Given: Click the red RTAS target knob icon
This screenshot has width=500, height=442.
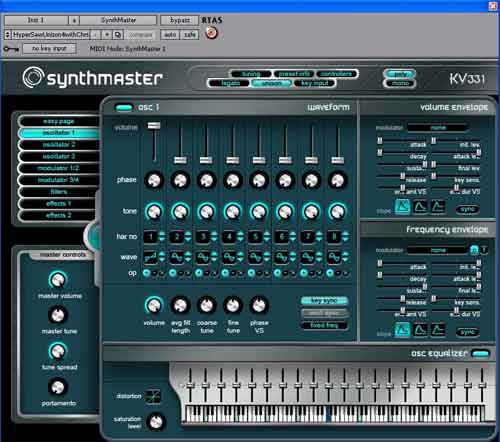Looking at the screenshot, I should tap(211, 33).
